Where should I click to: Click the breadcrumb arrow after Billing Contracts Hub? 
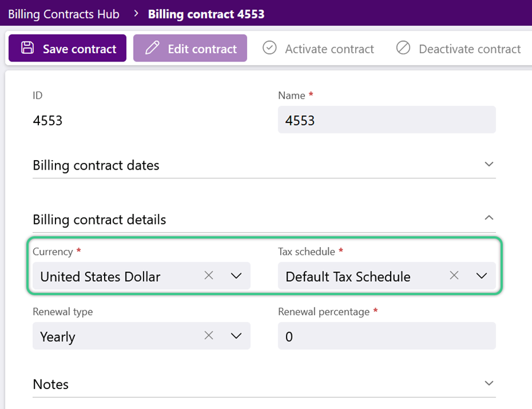pyautogui.click(x=136, y=14)
